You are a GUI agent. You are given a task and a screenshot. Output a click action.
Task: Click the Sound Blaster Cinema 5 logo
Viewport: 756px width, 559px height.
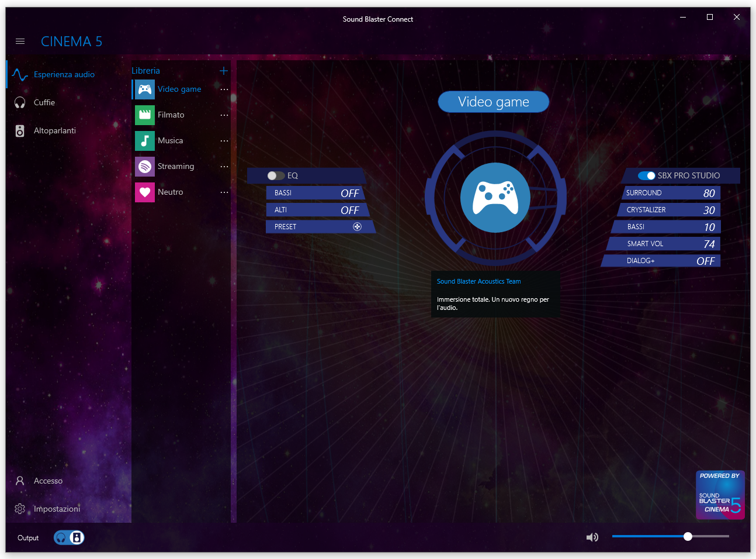point(720,495)
